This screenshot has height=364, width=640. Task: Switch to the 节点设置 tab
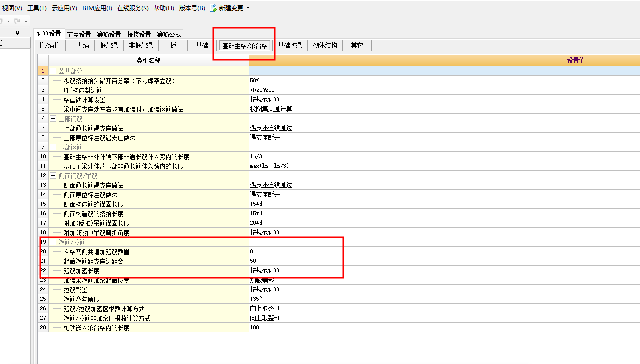coord(79,34)
